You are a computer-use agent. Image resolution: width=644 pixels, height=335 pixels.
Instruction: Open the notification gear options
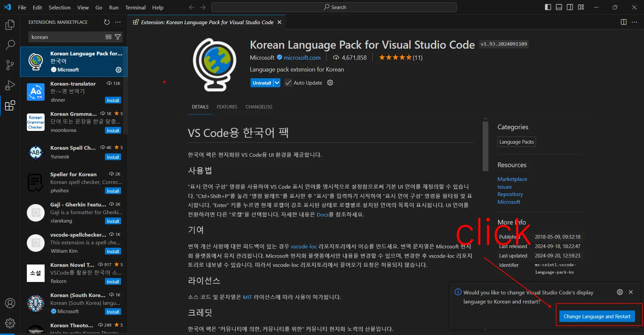pyautogui.click(x=620, y=292)
